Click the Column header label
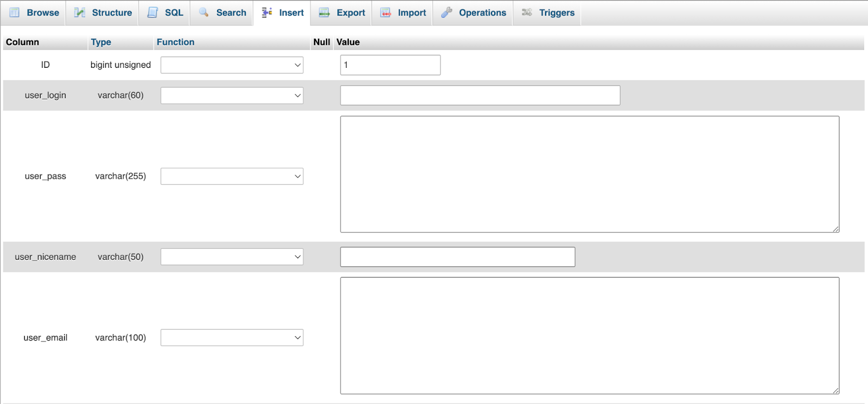The width and height of the screenshot is (868, 404). click(22, 42)
